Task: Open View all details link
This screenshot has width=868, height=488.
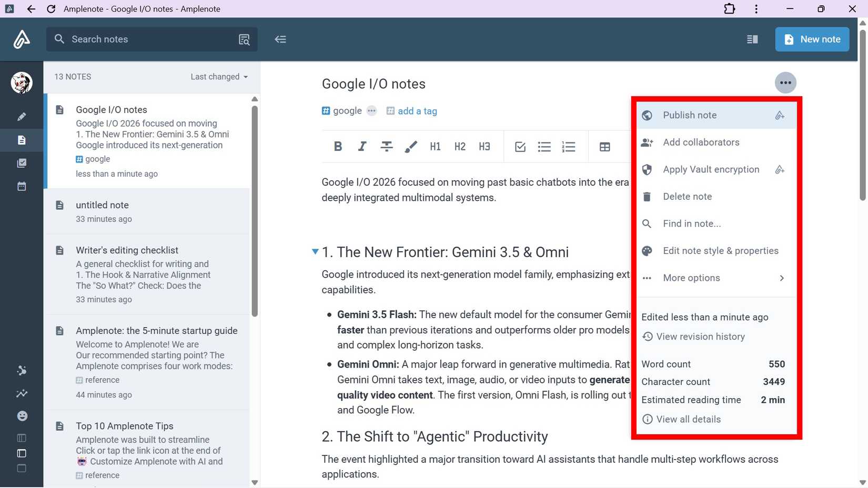Action: pos(682,419)
